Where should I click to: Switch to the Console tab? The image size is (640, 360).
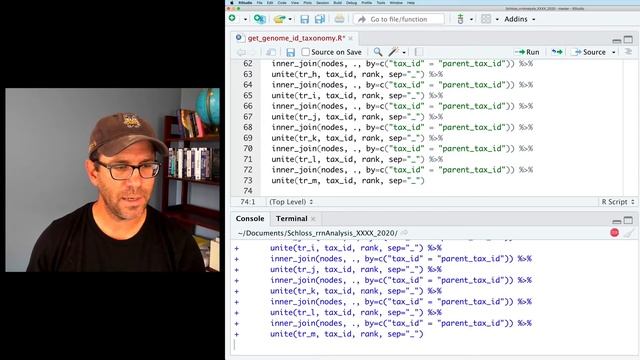pos(250,218)
